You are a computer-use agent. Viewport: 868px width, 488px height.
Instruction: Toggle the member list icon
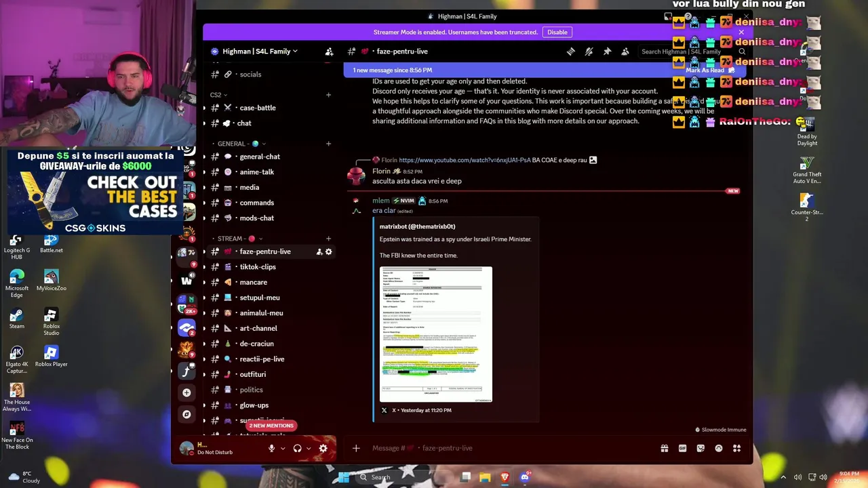(x=625, y=52)
